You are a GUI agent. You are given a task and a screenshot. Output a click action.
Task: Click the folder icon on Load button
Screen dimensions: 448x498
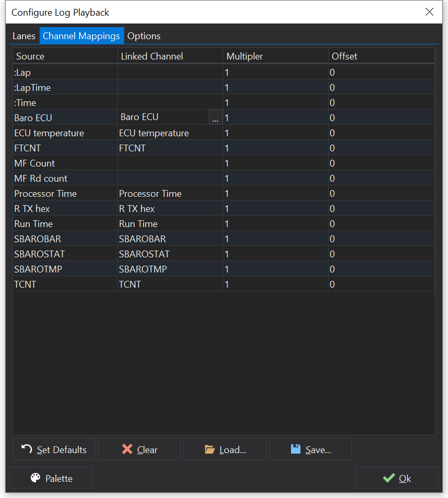click(x=210, y=449)
